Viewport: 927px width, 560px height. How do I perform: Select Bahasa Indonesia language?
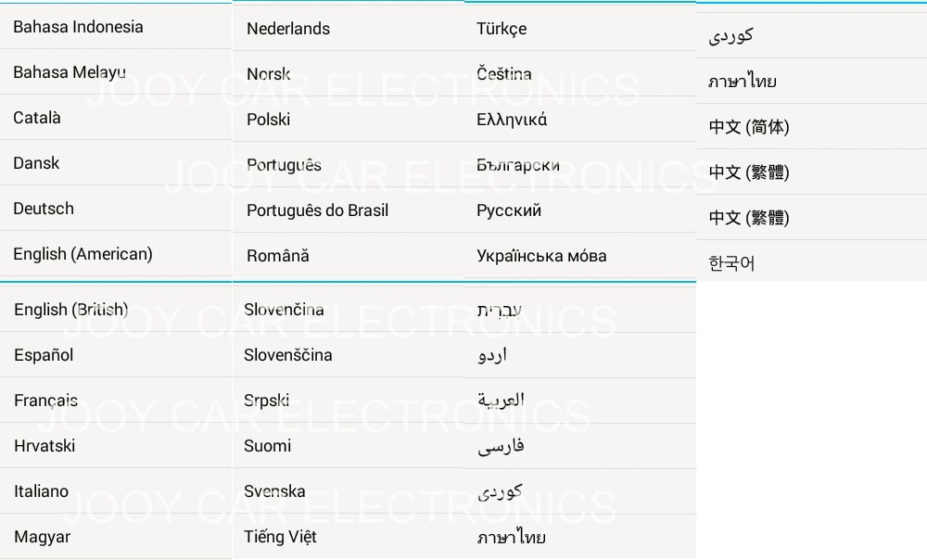[x=79, y=27]
